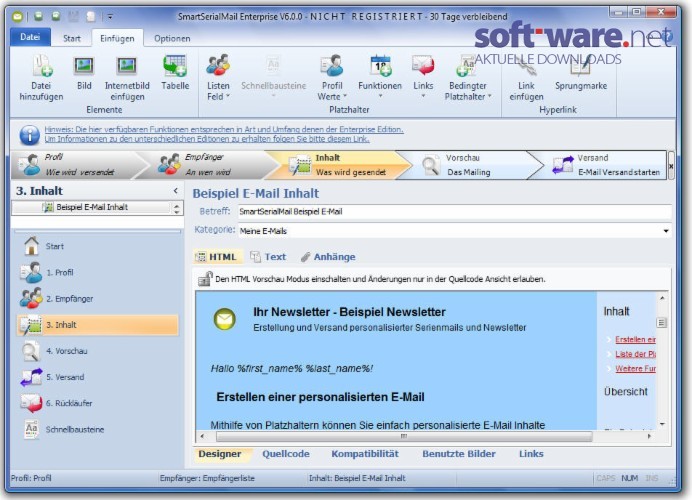Viewport: 692px width, 500px height.
Task: Open 5. Versand in the sidebar
Action: point(98,377)
